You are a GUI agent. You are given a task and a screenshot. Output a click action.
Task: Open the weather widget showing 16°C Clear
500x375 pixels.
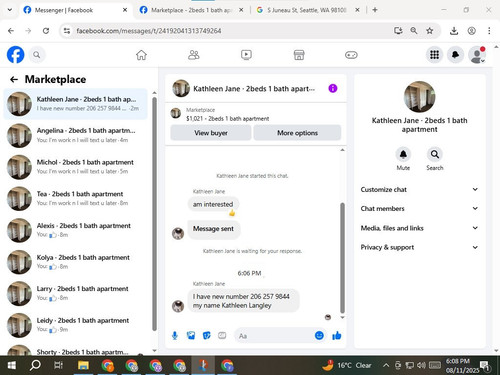click(347, 365)
